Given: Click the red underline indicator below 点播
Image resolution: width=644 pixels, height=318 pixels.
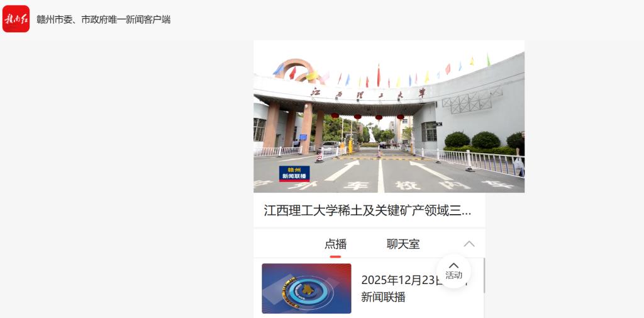Looking at the screenshot, I should [335, 256].
